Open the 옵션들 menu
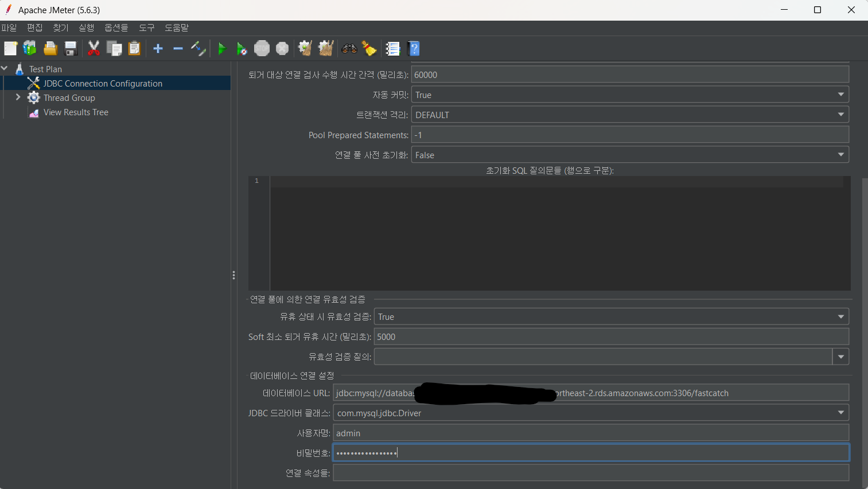 pyautogui.click(x=116, y=28)
